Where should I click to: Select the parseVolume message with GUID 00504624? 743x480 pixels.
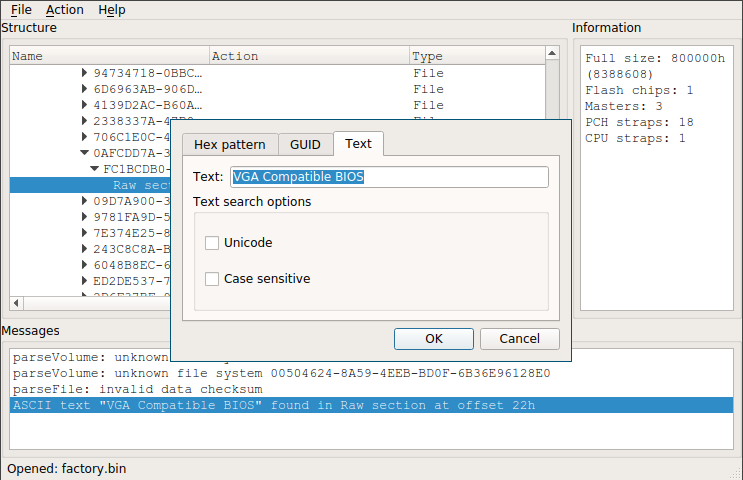coord(281,373)
